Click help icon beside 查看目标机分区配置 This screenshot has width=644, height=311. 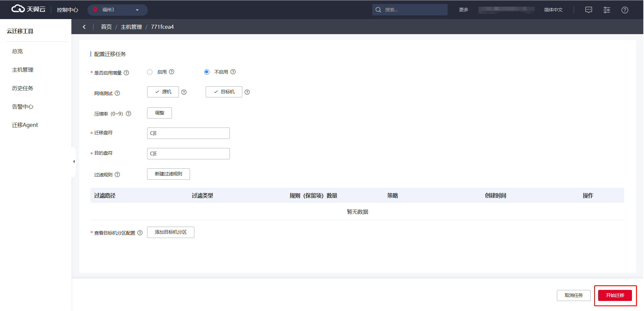tap(140, 233)
